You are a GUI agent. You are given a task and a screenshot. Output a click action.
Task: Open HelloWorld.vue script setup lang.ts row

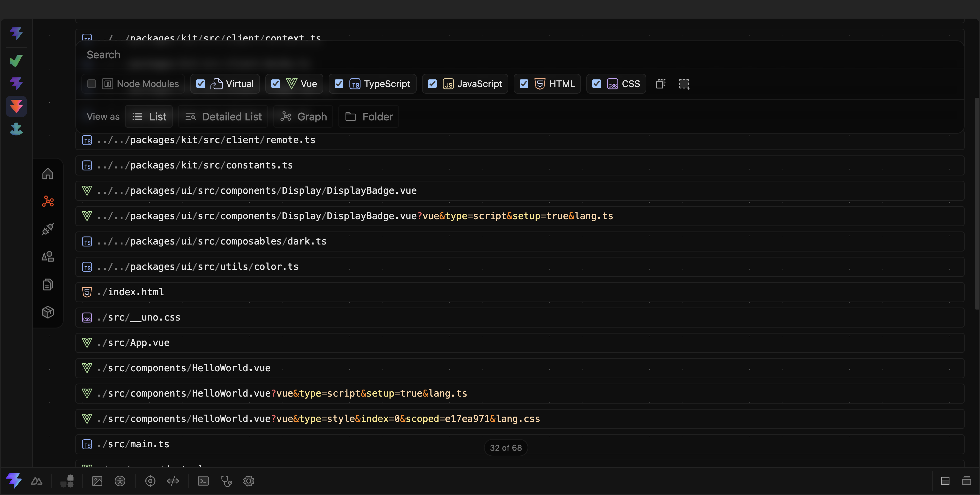(x=520, y=394)
